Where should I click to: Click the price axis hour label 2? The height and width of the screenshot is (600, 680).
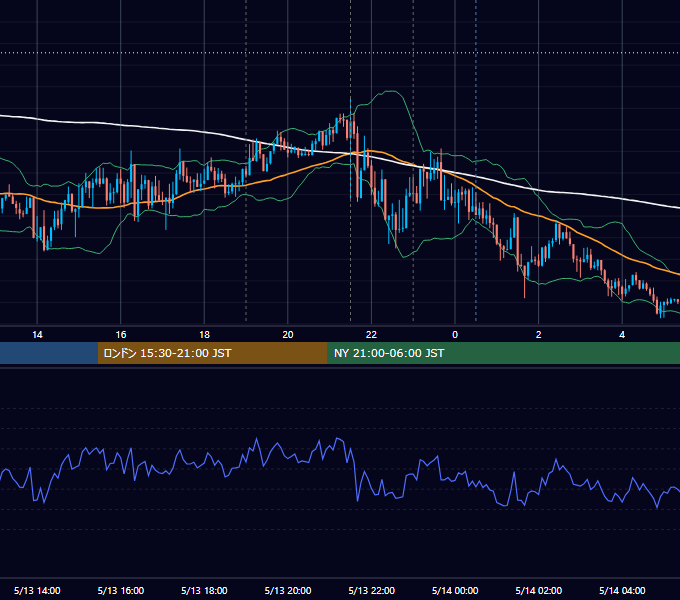539,335
